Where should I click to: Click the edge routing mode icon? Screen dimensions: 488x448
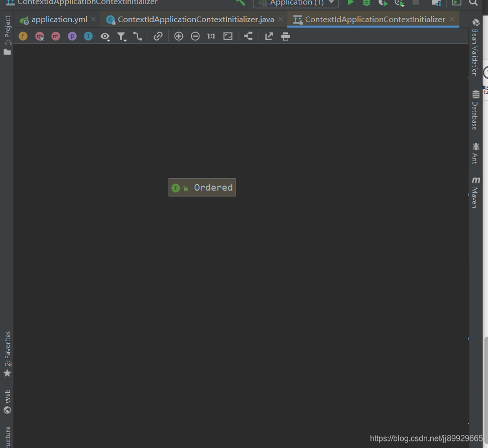click(138, 37)
